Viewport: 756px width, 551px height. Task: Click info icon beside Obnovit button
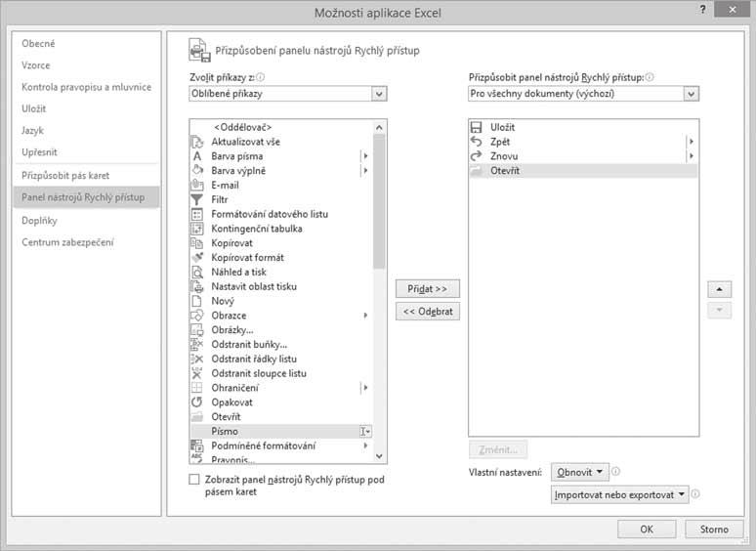point(615,472)
